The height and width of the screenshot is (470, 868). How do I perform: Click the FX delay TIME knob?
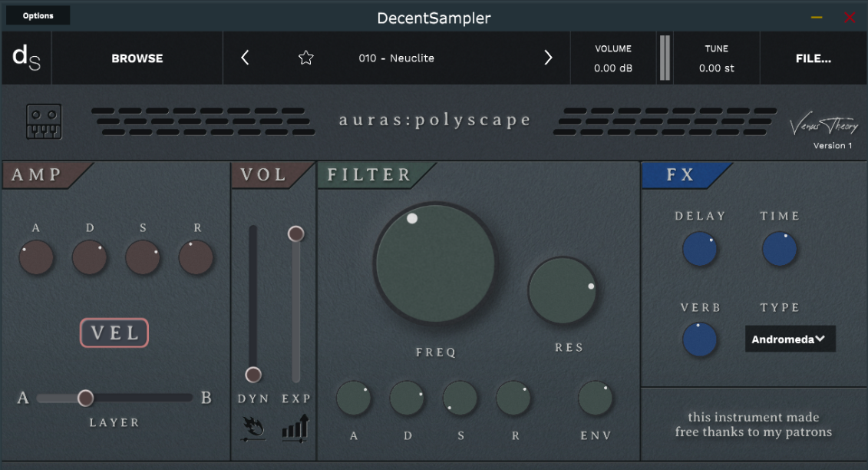click(x=780, y=250)
